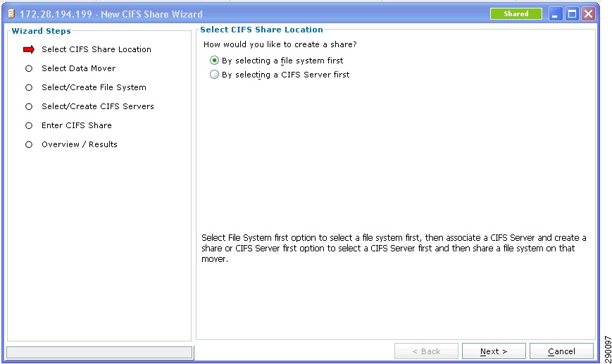Click the circle beside Select/Create CIFS Servers
Screen dimensions: 612x364
click(29, 106)
